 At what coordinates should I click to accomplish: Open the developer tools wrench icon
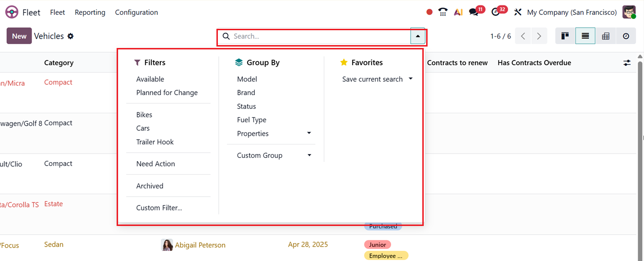tap(518, 12)
